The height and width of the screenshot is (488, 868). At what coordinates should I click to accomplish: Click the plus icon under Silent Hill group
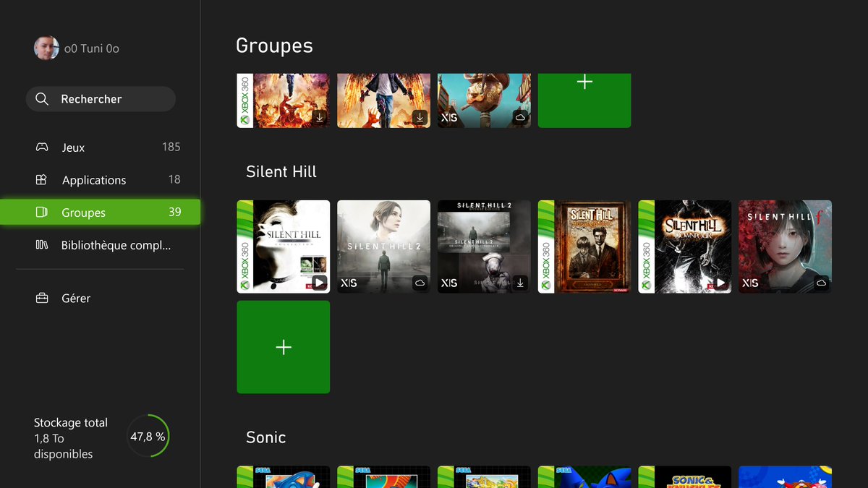click(284, 348)
